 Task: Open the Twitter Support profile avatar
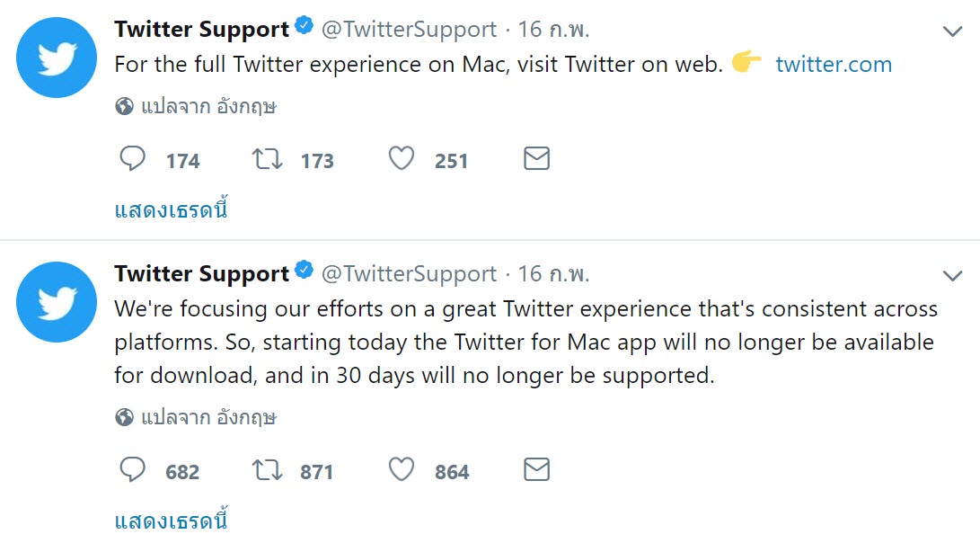57,57
